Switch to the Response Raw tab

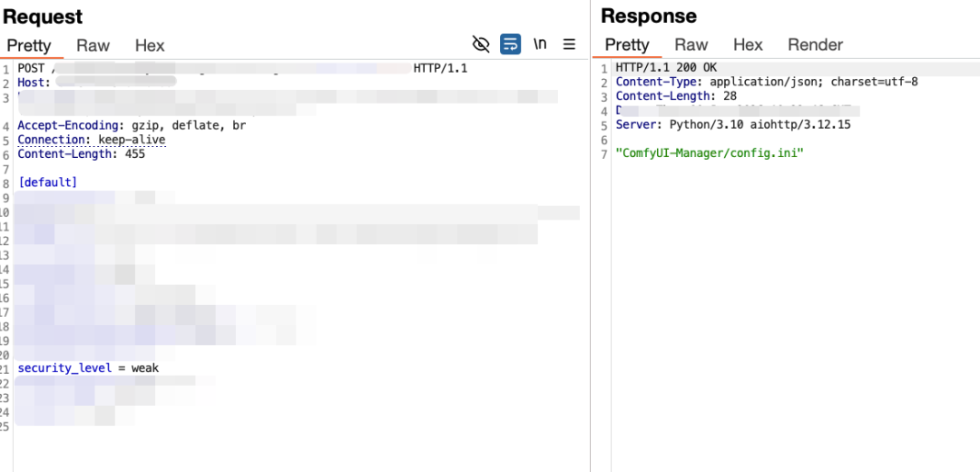coord(691,45)
